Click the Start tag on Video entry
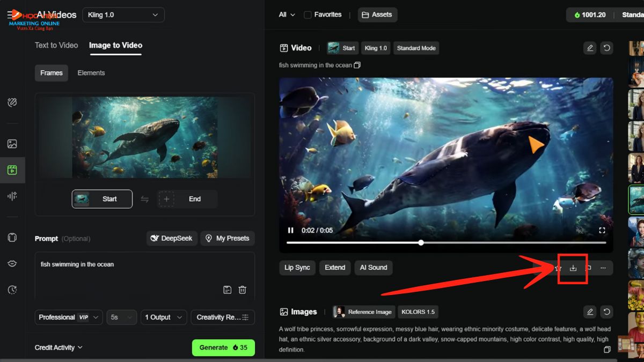 pyautogui.click(x=342, y=48)
